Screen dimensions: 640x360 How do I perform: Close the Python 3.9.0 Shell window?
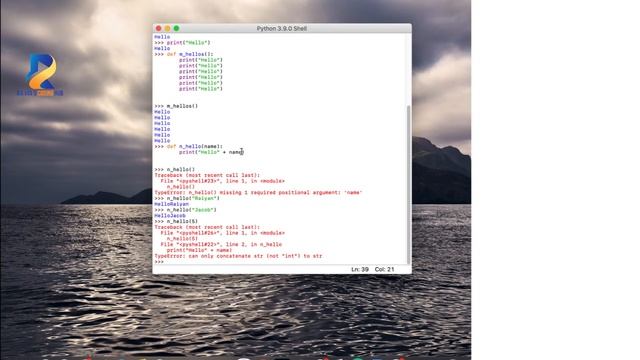[158, 28]
